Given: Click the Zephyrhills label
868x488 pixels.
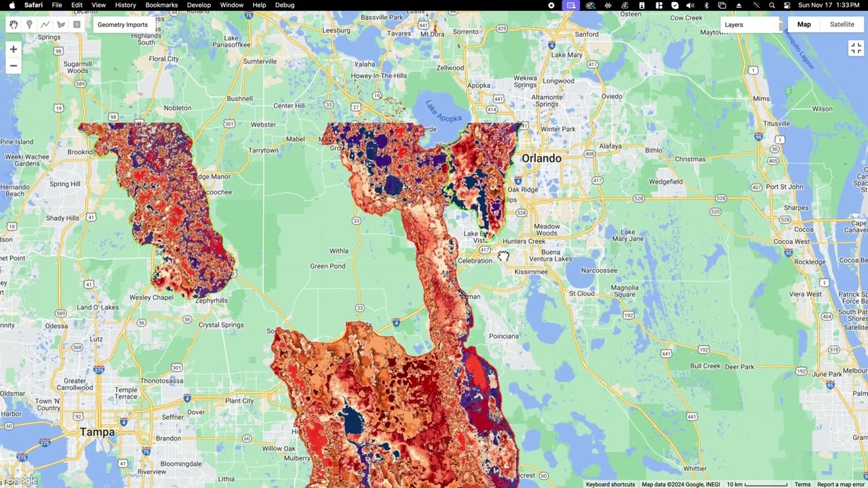Looking at the screenshot, I should 210,300.
